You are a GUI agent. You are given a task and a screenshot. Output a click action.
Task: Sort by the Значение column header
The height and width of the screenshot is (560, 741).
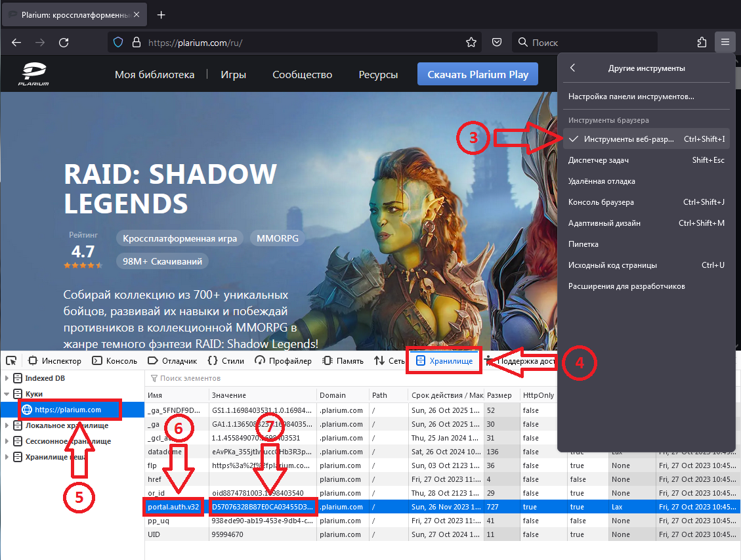coord(263,395)
